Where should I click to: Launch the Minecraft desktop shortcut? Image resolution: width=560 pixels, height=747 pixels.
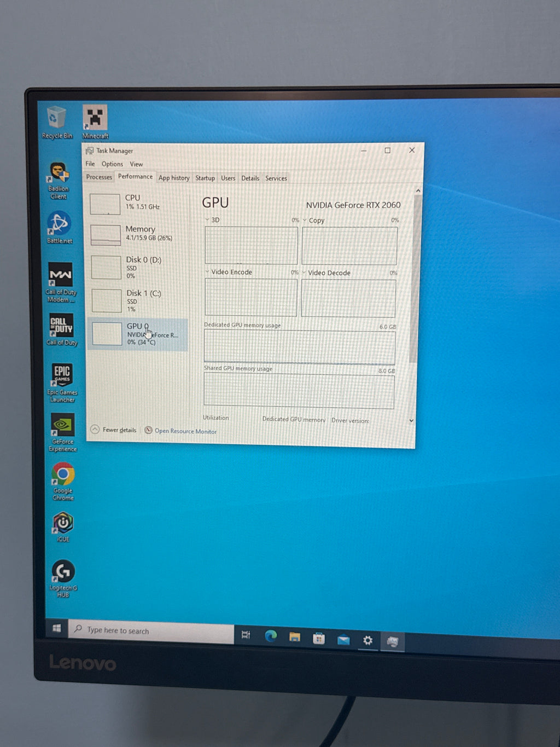tap(95, 122)
